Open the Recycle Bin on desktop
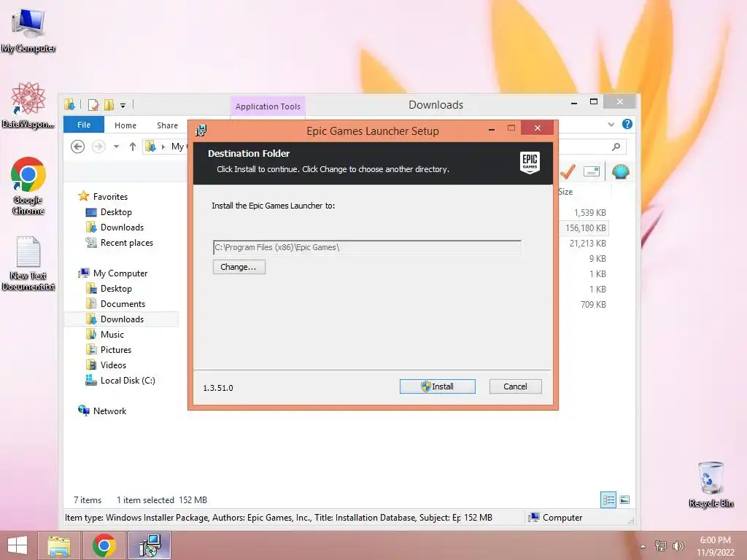Image resolution: width=747 pixels, height=560 pixels. click(x=711, y=484)
